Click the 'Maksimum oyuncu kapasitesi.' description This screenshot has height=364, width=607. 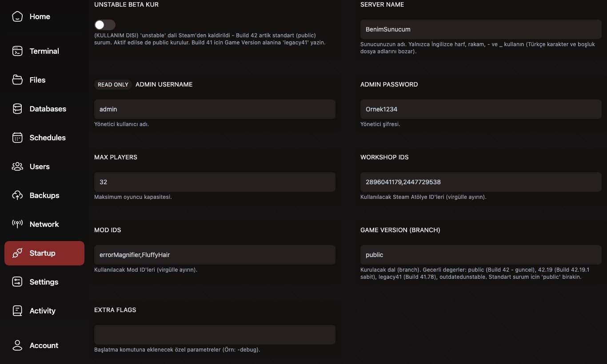point(133,197)
